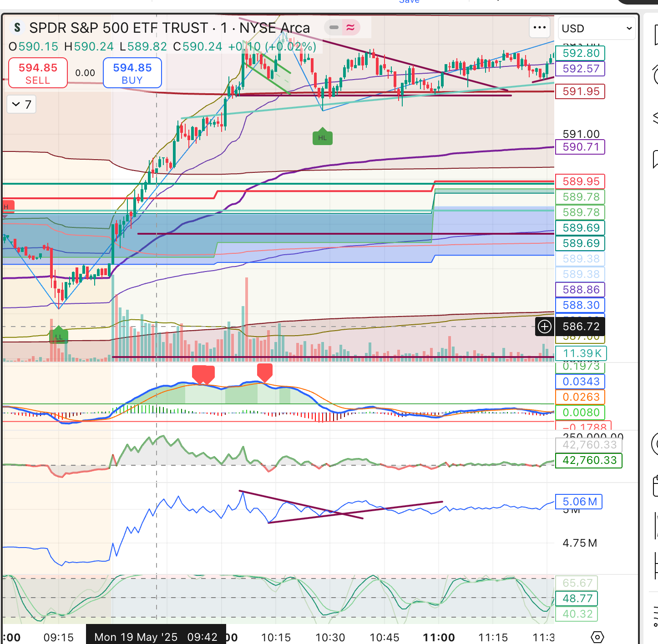658x644 pixels.
Task: Click the 594.85 SELL button
Action: (38, 73)
